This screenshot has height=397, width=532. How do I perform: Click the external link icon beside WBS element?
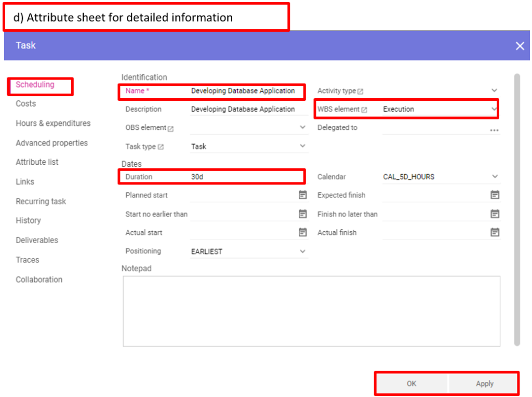[x=364, y=110]
